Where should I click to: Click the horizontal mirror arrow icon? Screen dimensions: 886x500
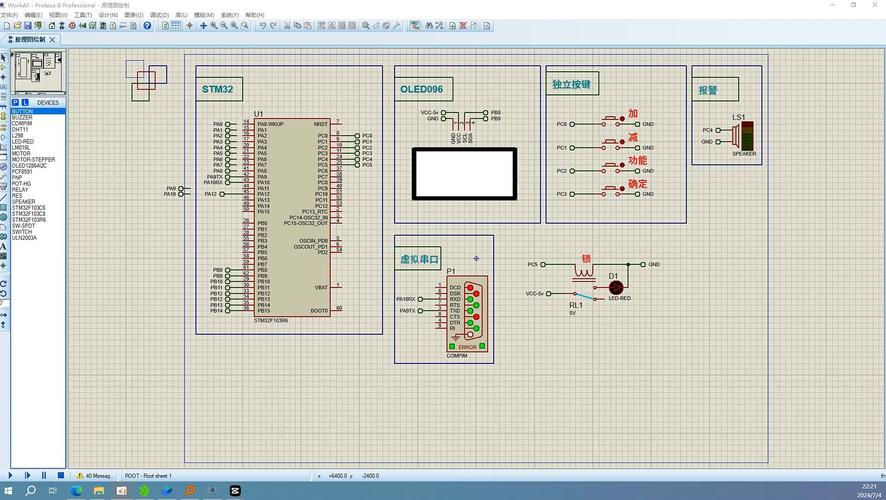click(3, 315)
